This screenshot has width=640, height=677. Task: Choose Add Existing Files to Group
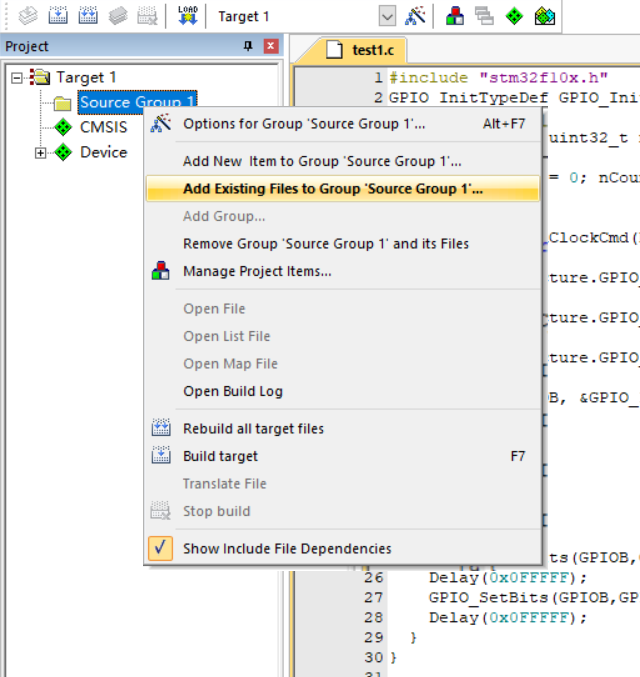pos(343,189)
